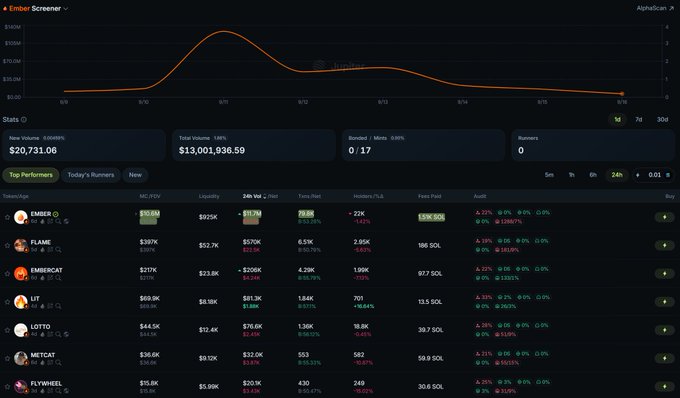Click the search icon under EMBER

[58, 222]
